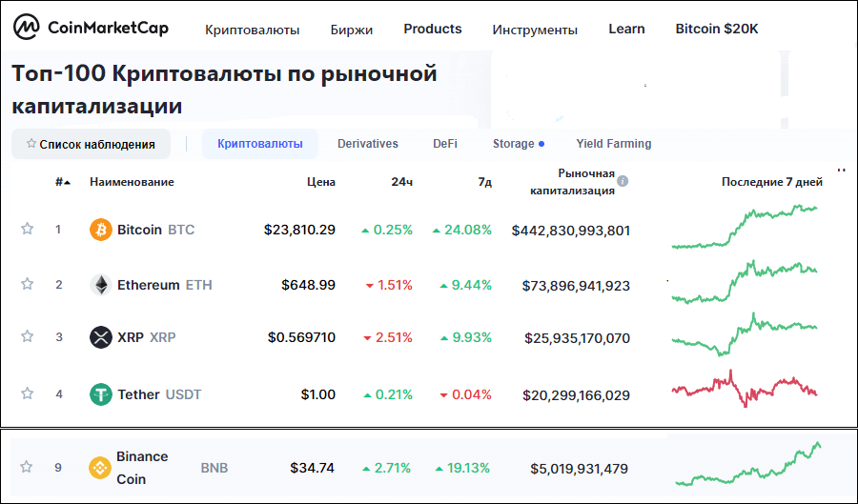Click the Binance Coin icon
Image resolution: width=858 pixels, height=504 pixels.
pos(99,468)
